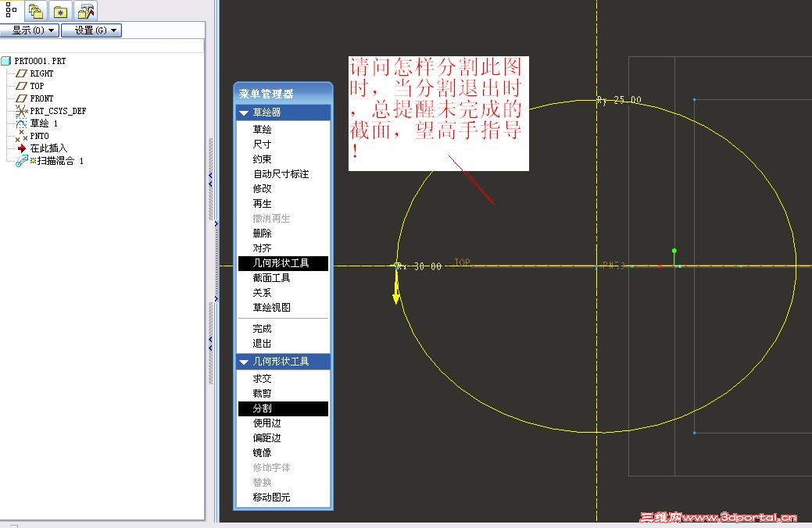Choose 约束 menu item
The height and width of the screenshot is (528, 812).
coord(262,159)
